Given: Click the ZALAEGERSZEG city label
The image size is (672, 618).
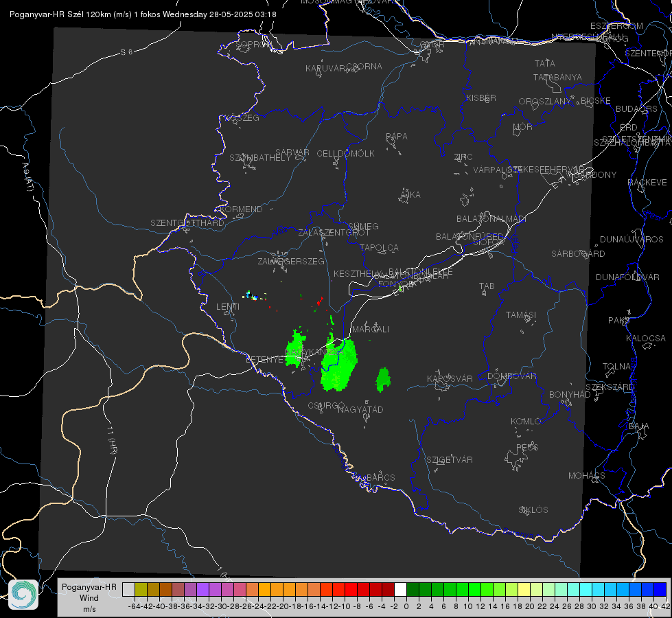Looking at the screenshot, I should (290, 261).
